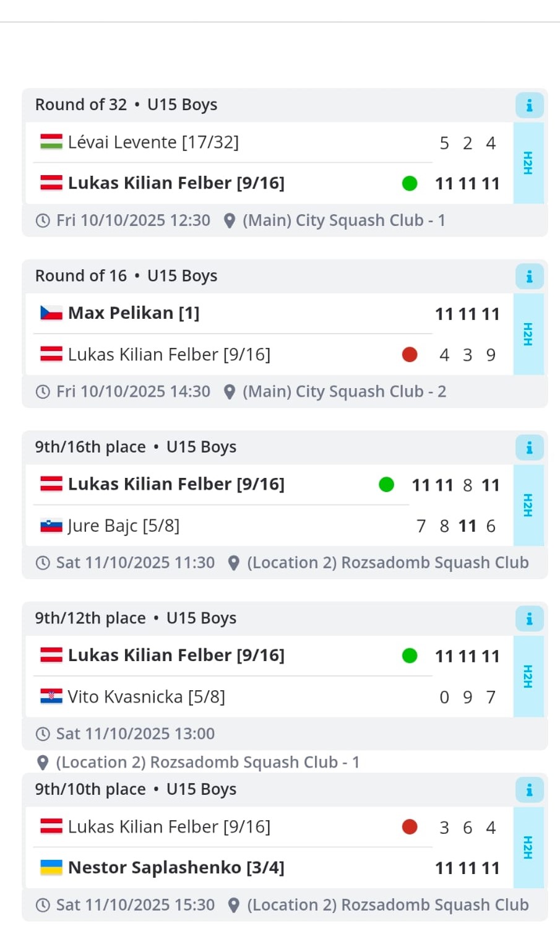This screenshot has width=560, height=931.
Task: Open info for 9th/10th place match
Action: pos(529,790)
